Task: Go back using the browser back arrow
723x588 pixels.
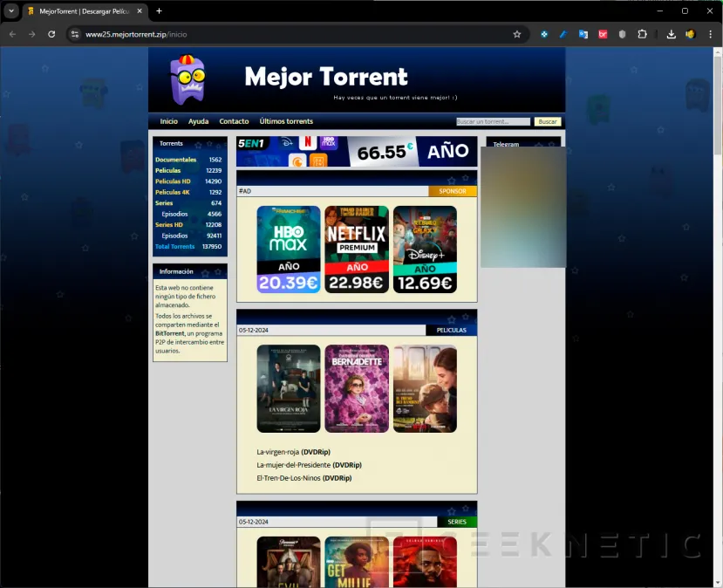Action: pos(14,34)
